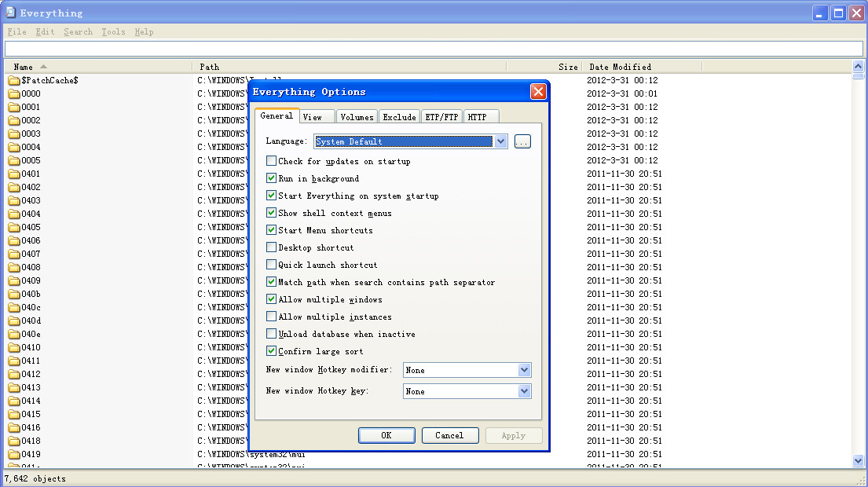868x487 pixels.
Task: Open the Tools menu
Action: (x=113, y=31)
